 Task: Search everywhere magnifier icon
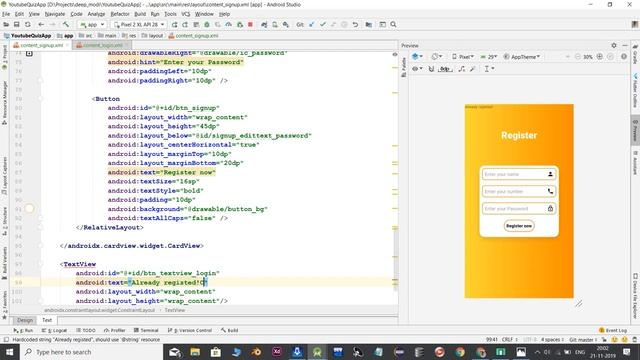(393, 24)
